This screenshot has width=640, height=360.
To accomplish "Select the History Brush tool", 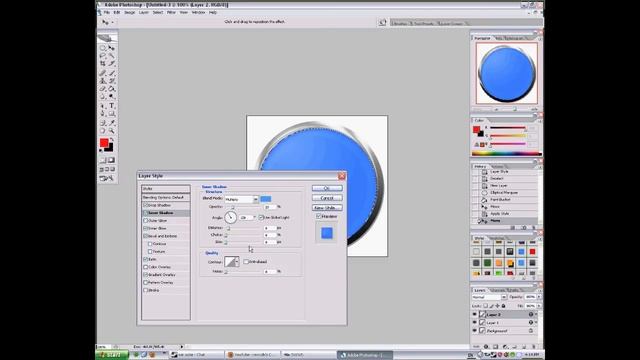I will click(x=111, y=81).
